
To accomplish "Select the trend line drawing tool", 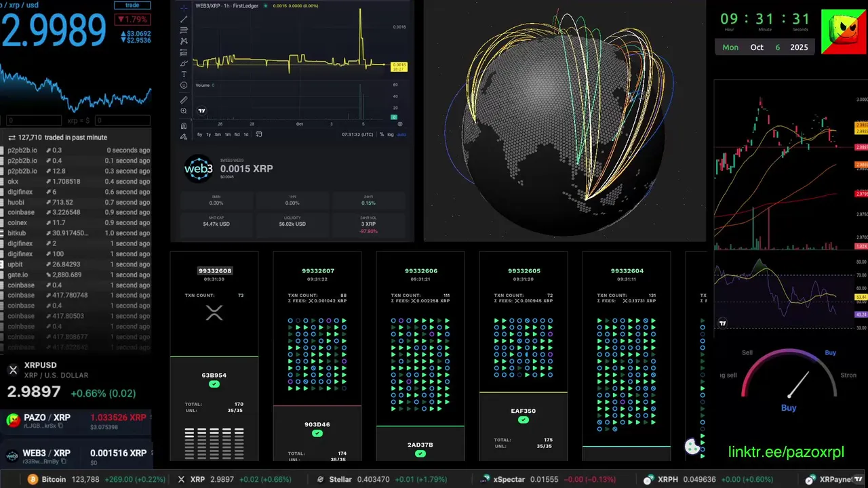I will tap(184, 19).
